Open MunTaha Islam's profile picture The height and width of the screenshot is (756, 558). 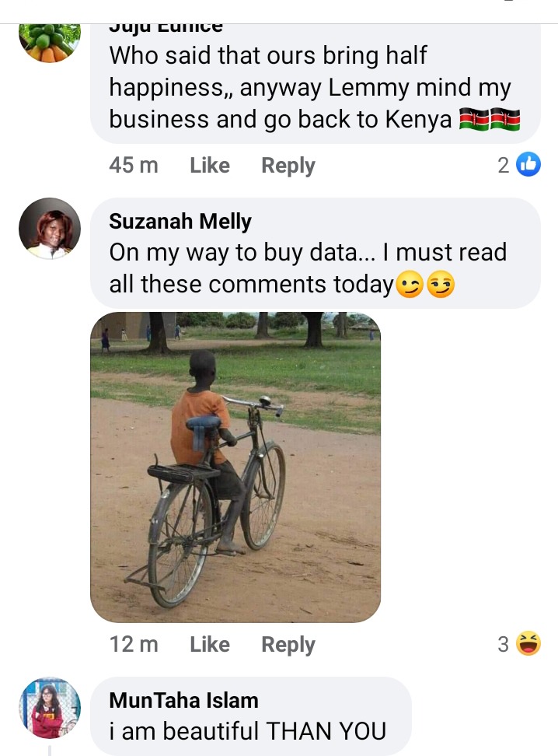(x=50, y=708)
